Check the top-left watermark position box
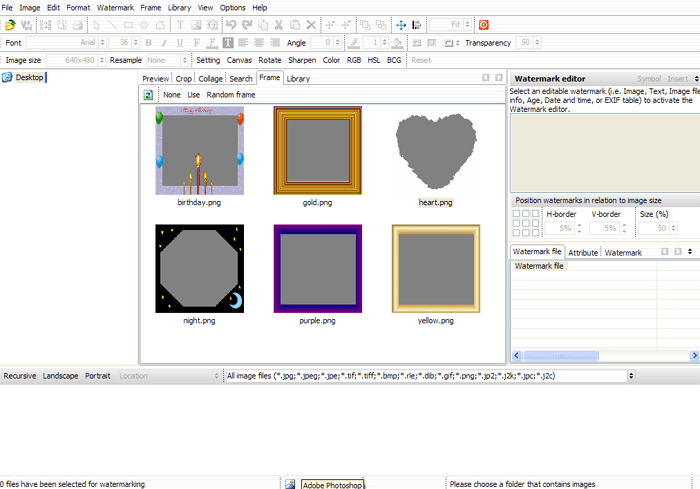700x489 pixels. point(517,213)
